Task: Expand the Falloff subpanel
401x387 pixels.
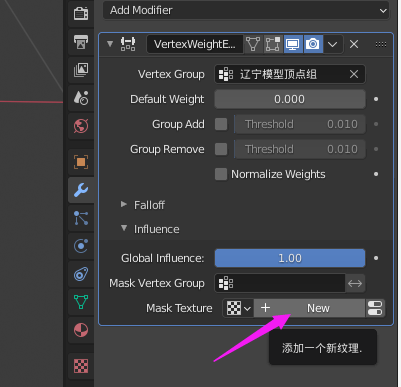Action: point(124,204)
